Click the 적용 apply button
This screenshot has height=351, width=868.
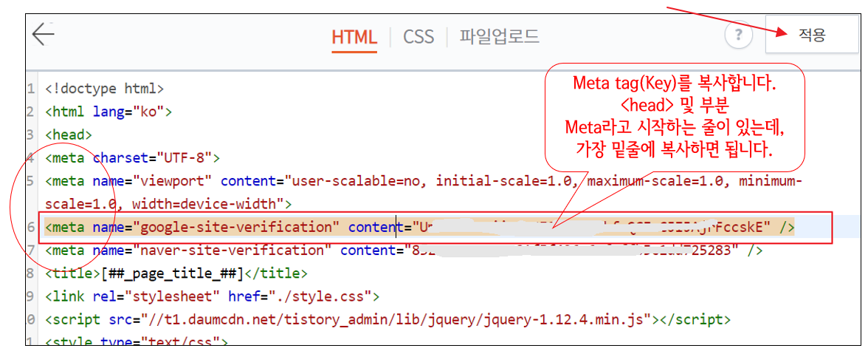tap(812, 35)
